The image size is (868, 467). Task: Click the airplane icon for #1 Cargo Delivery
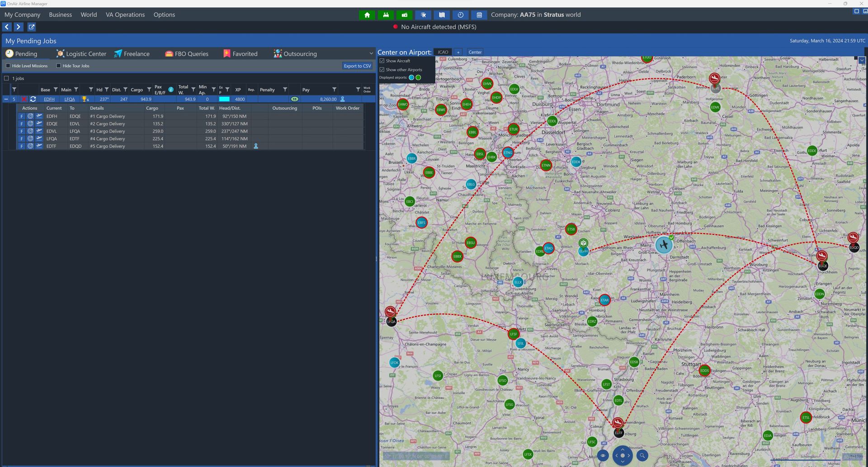point(39,116)
